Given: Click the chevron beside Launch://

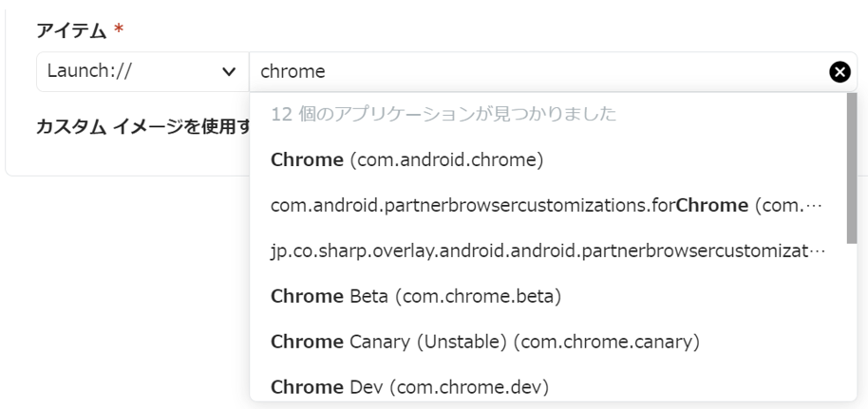Looking at the screenshot, I should click(x=228, y=72).
